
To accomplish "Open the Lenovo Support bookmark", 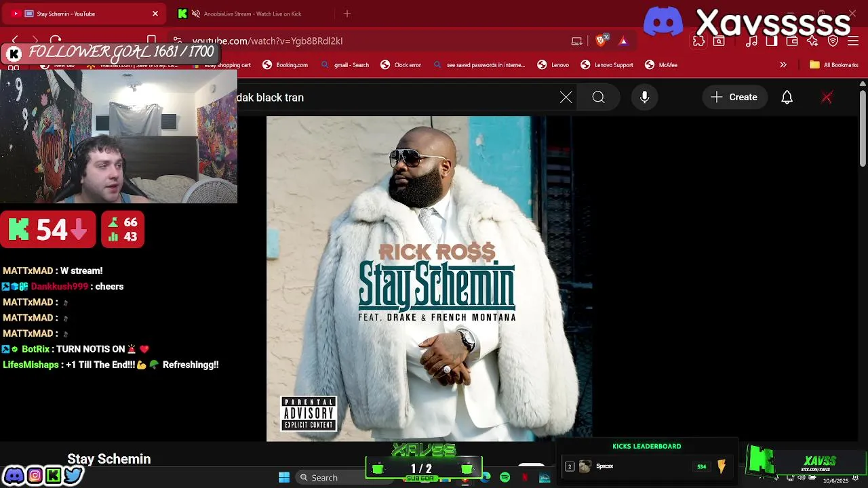I will pos(607,65).
